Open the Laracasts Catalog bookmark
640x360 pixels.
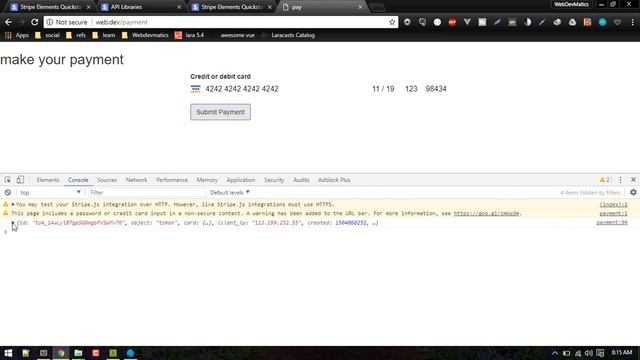coord(288,35)
